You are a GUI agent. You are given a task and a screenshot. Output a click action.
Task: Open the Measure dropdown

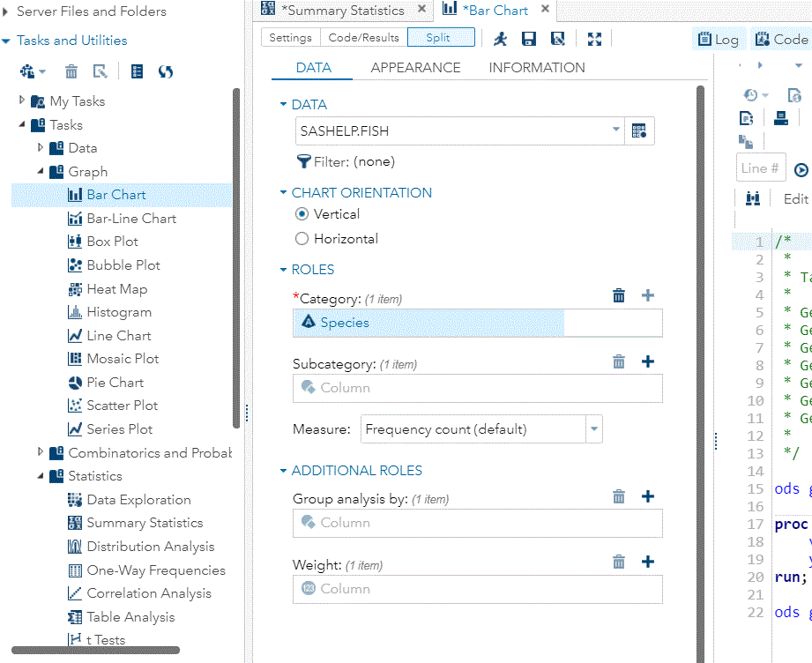click(x=593, y=430)
